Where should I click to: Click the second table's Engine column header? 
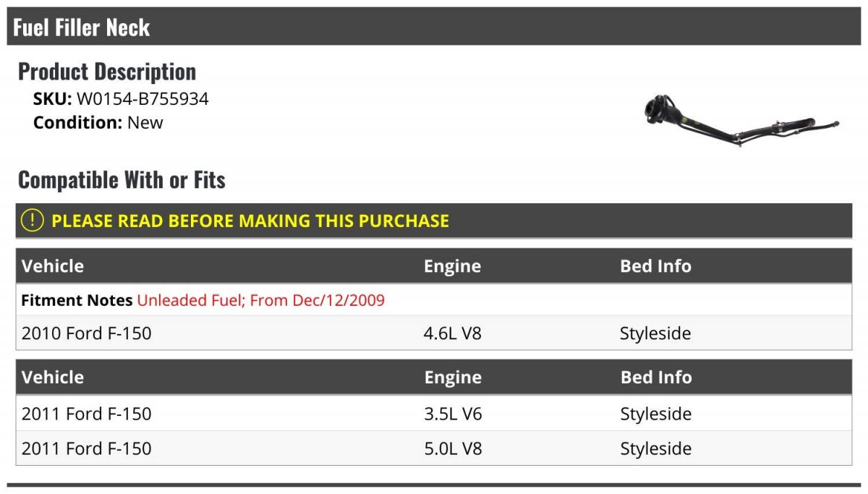(453, 378)
